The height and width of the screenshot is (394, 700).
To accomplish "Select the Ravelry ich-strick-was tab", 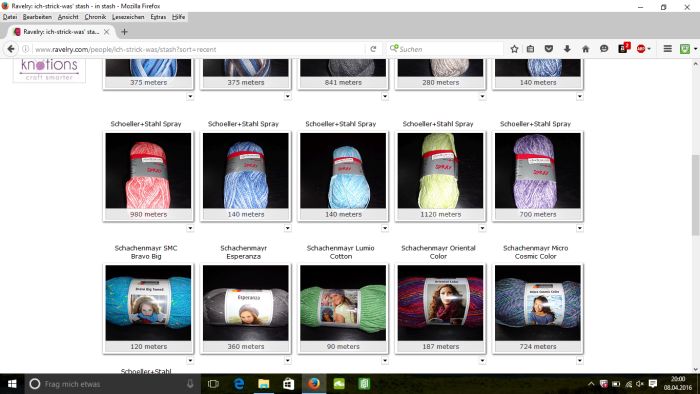I will point(61,32).
